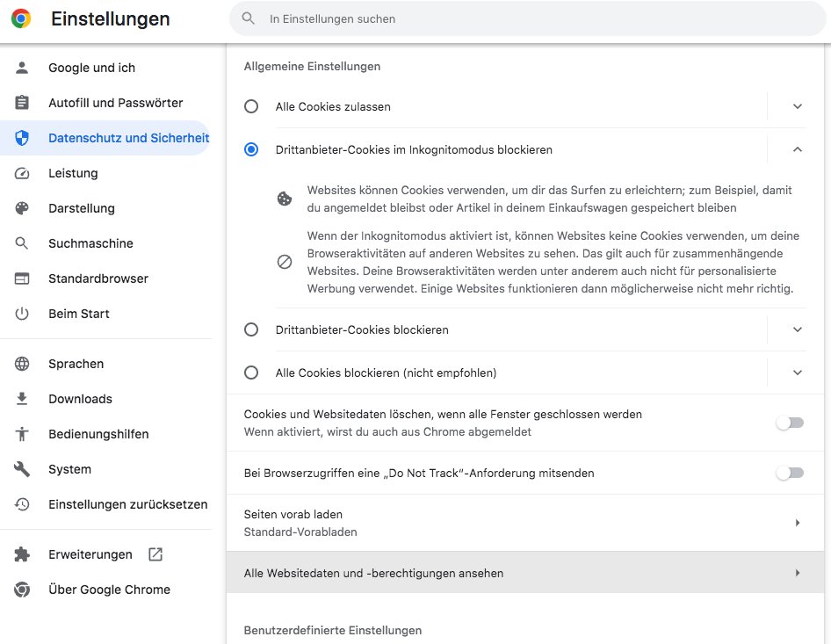Click the System wrench icon

point(22,469)
